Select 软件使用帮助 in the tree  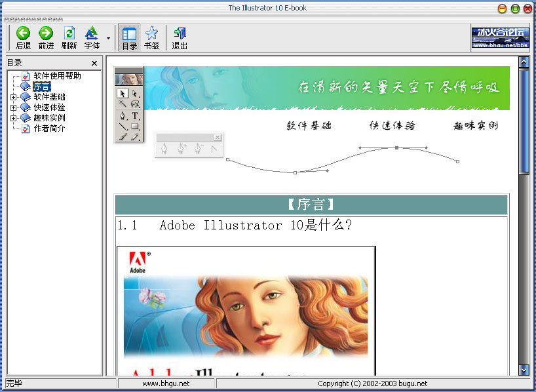[58, 75]
